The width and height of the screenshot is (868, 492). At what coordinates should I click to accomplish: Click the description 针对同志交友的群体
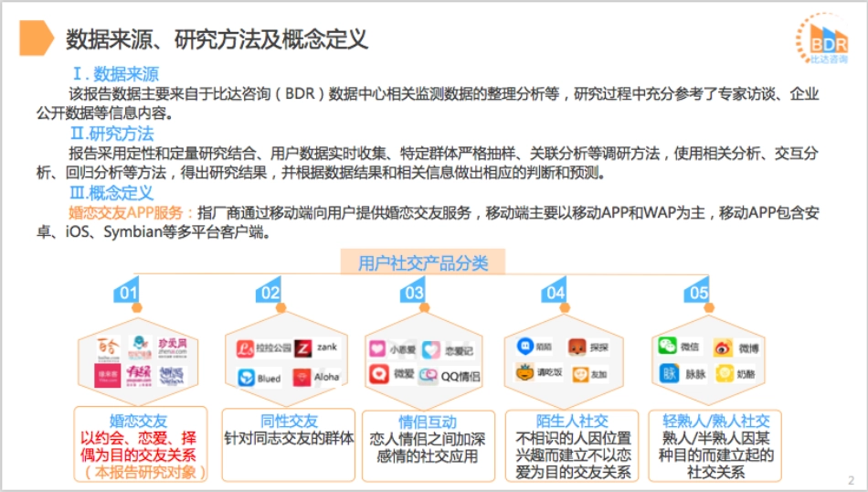289,438
